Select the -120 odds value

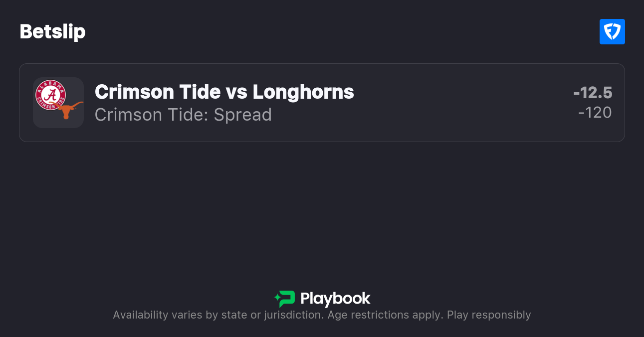click(595, 113)
